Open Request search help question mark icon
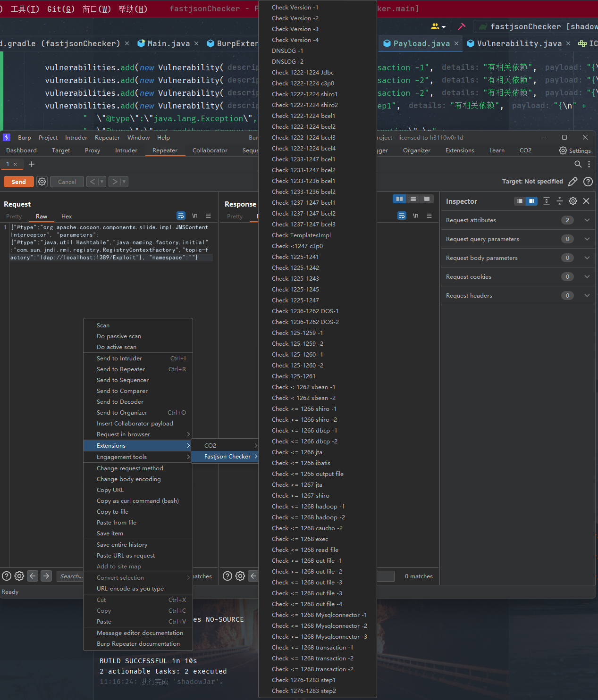The image size is (598, 700). (x=7, y=576)
